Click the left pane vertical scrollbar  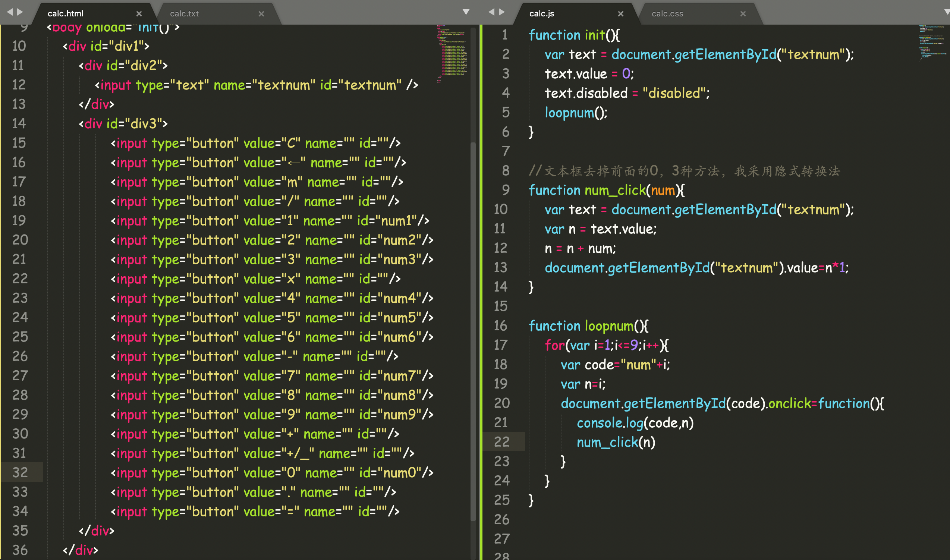coord(473,332)
